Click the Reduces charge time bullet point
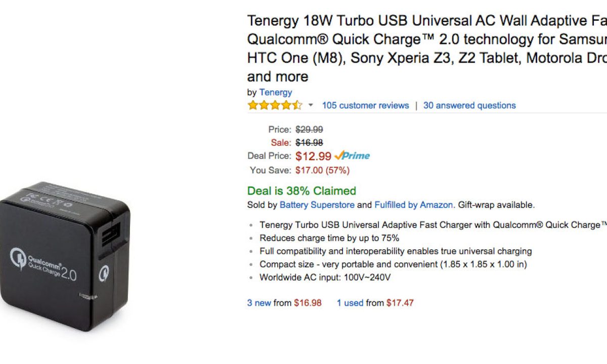This screenshot has height=364, width=607. click(329, 238)
